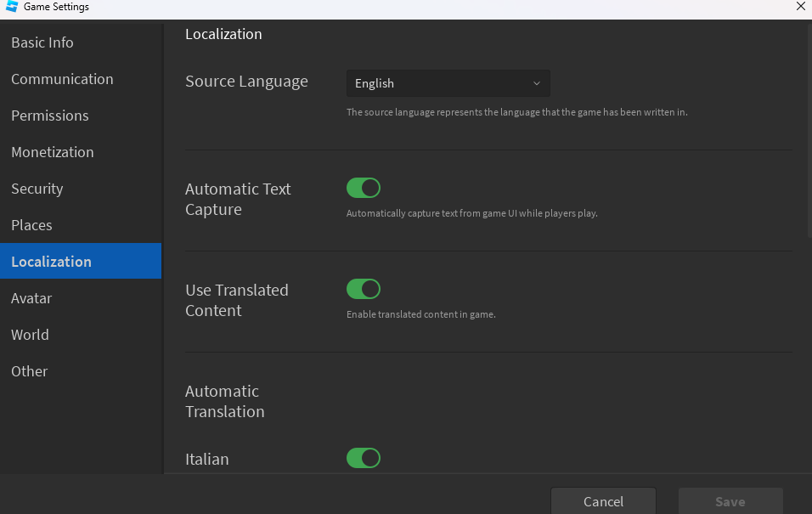Turn off Use Translated Content toggle
This screenshot has height=514, width=812.
(363, 289)
